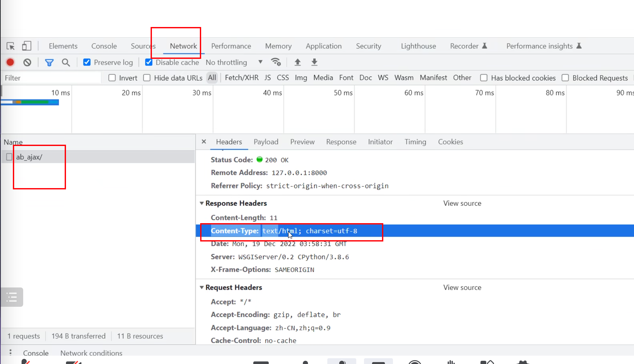
Task: Open drawer three-dot menu
Action: pos(11,352)
